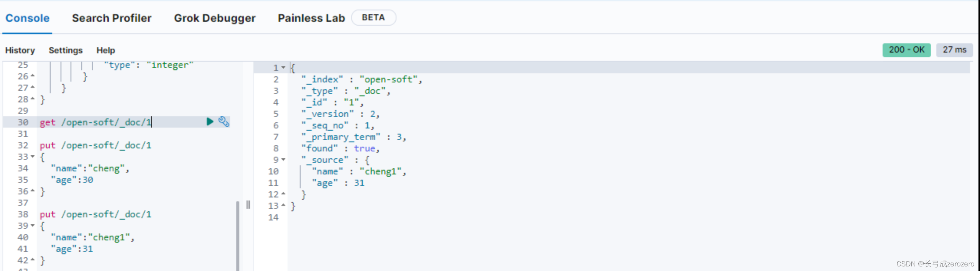The height and width of the screenshot is (271, 980).
Task: Click the 200 - OK status badge
Action: (x=906, y=50)
